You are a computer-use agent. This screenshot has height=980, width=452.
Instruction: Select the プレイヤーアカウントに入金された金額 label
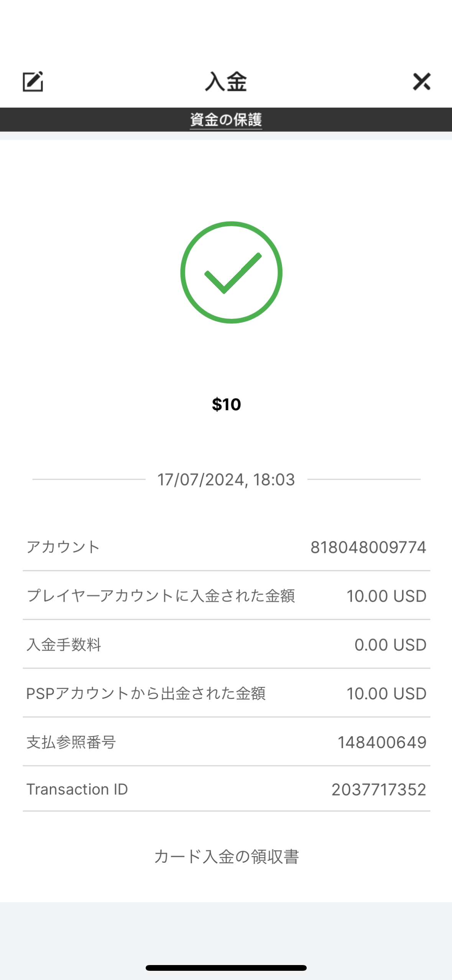click(x=161, y=596)
